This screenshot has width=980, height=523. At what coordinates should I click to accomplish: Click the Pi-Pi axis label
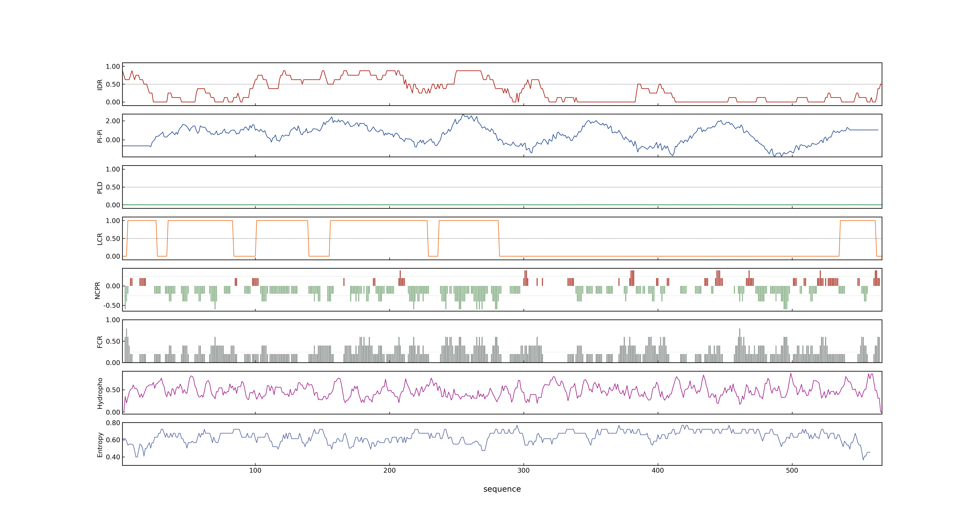(x=100, y=136)
